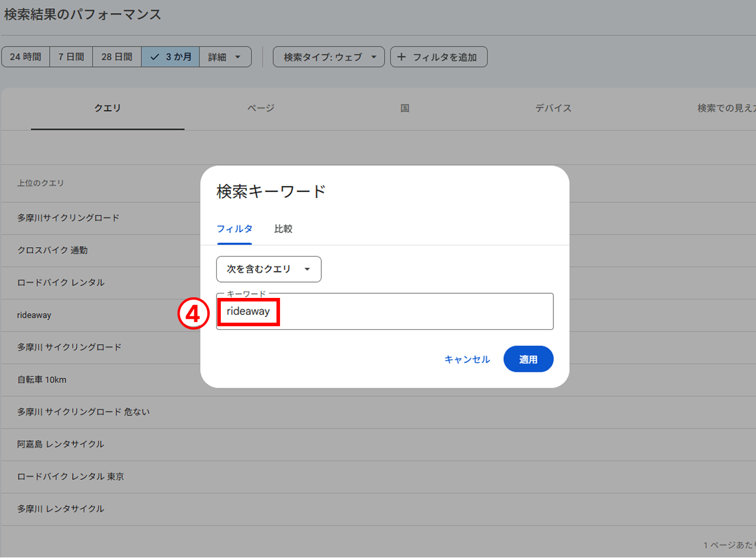
Task: Open the デバイス tab
Action: (x=553, y=108)
